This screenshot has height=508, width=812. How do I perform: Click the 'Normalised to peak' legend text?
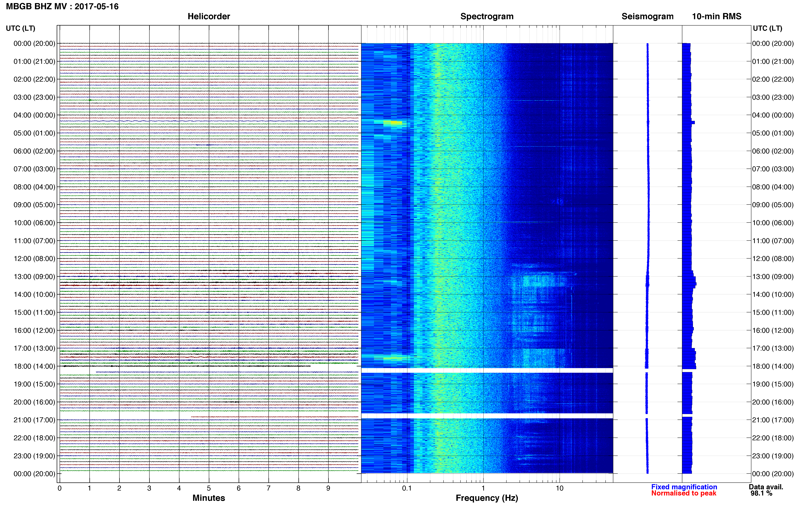click(x=684, y=493)
